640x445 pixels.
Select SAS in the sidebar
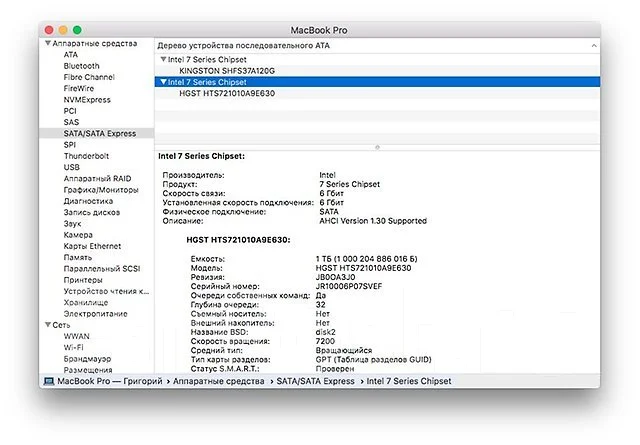[71, 122]
